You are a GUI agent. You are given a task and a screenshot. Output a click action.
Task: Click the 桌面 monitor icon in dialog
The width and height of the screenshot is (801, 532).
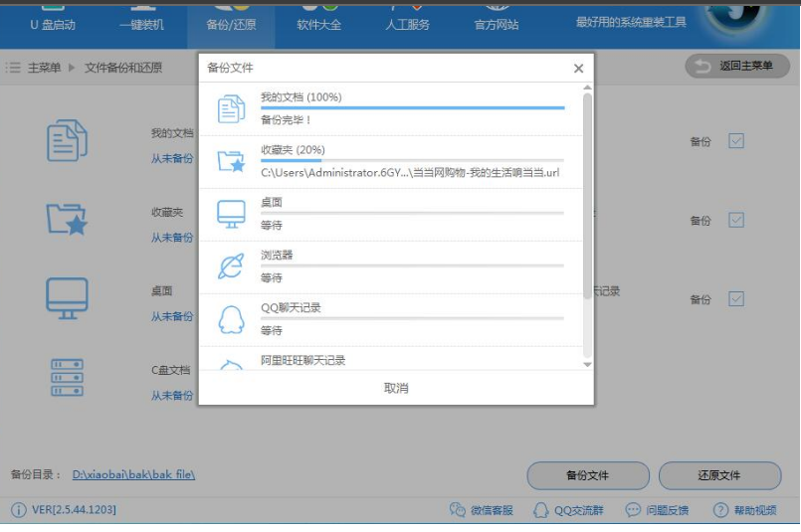tap(231, 214)
